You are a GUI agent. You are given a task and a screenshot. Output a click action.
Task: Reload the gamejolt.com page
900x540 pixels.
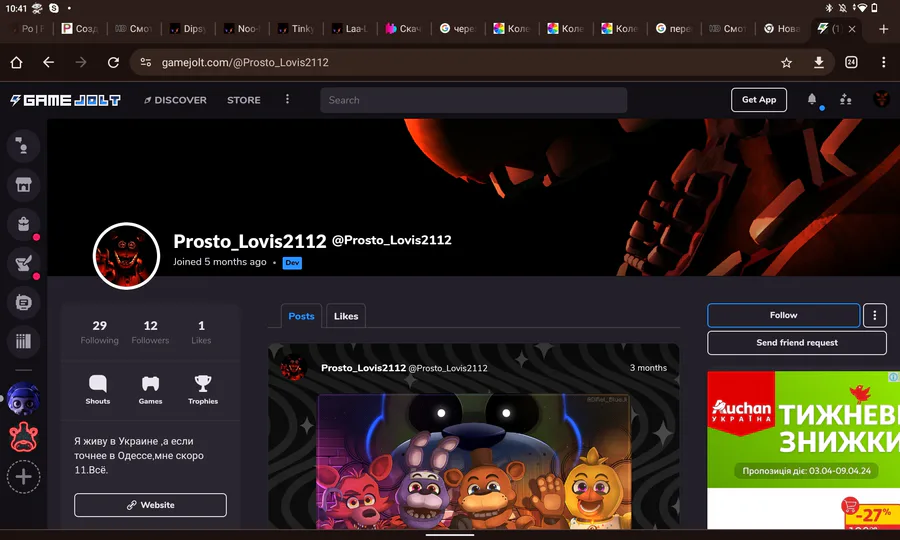coord(113,63)
